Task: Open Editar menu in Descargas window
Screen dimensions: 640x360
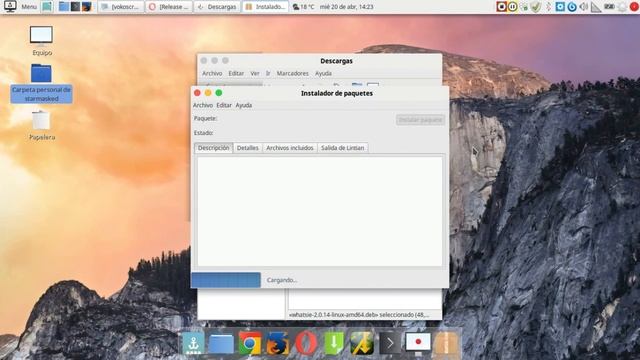Action: (x=236, y=73)
